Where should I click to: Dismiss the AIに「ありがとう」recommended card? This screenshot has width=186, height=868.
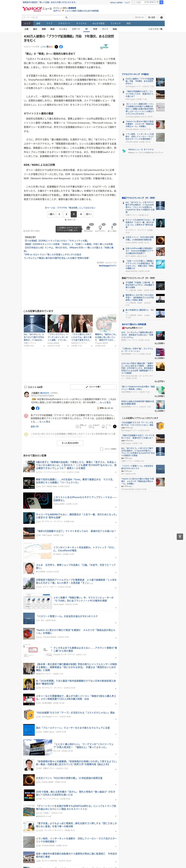44,346
